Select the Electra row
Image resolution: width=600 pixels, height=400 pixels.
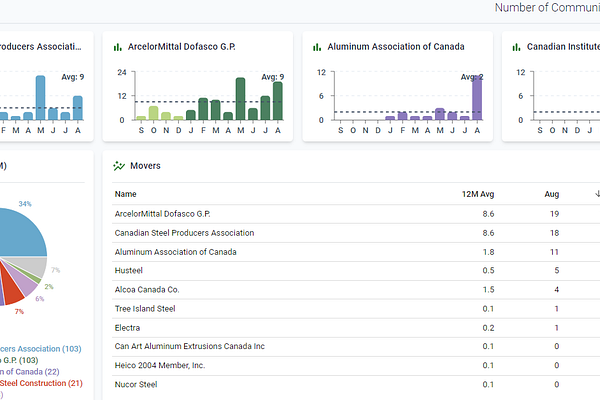pyautogui.click(x=356, y=328)
